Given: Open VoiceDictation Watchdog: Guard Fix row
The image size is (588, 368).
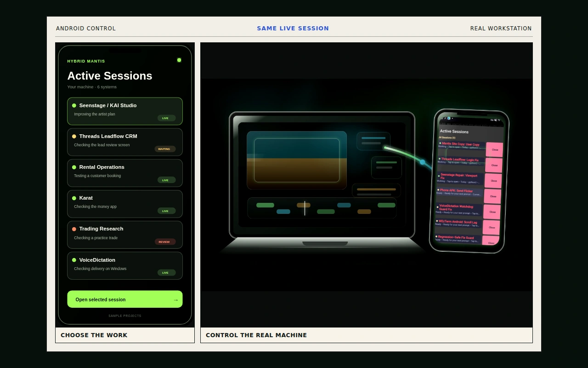Looking at the screenshot, I should (458, 210).
